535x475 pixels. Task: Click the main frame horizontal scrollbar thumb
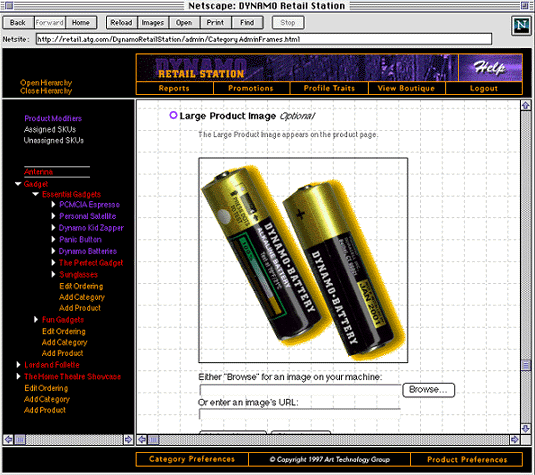(153, 440)
